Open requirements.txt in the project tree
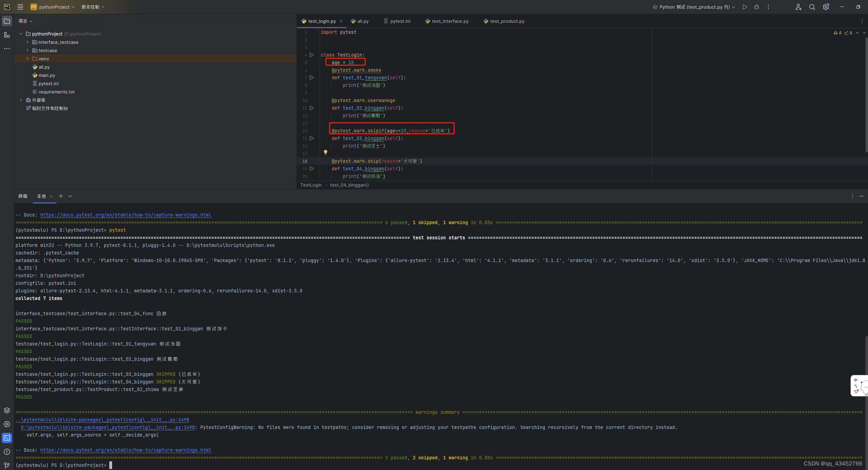The image size is (868, 470). pos(57,92)
